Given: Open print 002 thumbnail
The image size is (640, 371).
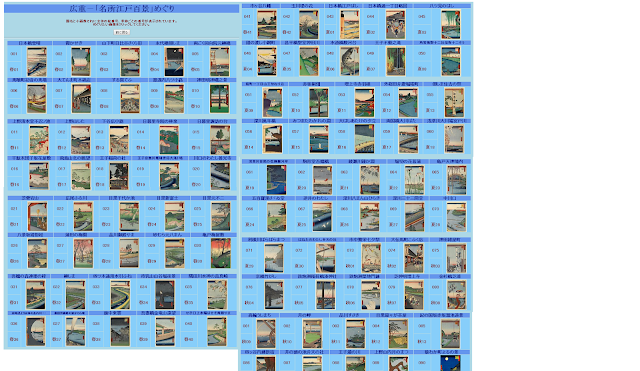Looking at the screenshot, I should point(81,62).
